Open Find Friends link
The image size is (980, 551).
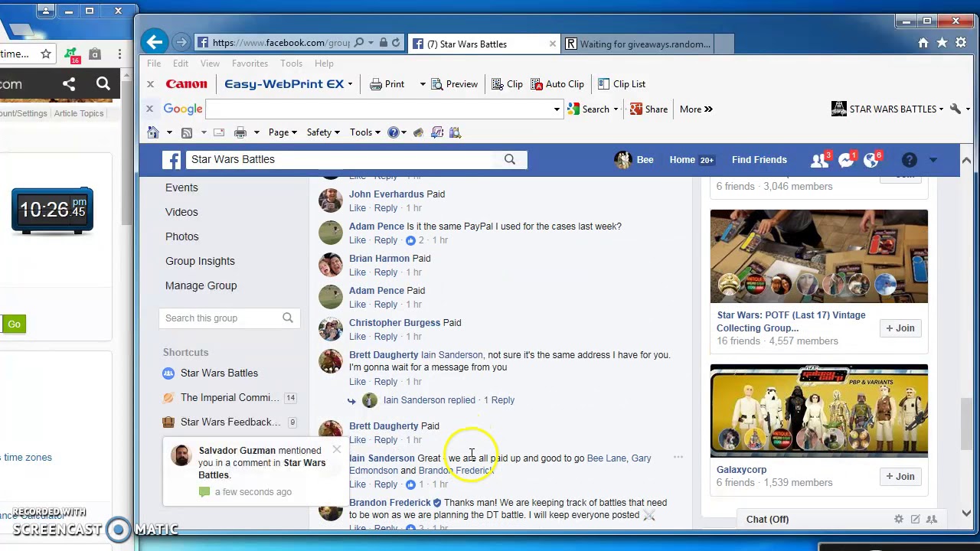(x=759, y=160)
